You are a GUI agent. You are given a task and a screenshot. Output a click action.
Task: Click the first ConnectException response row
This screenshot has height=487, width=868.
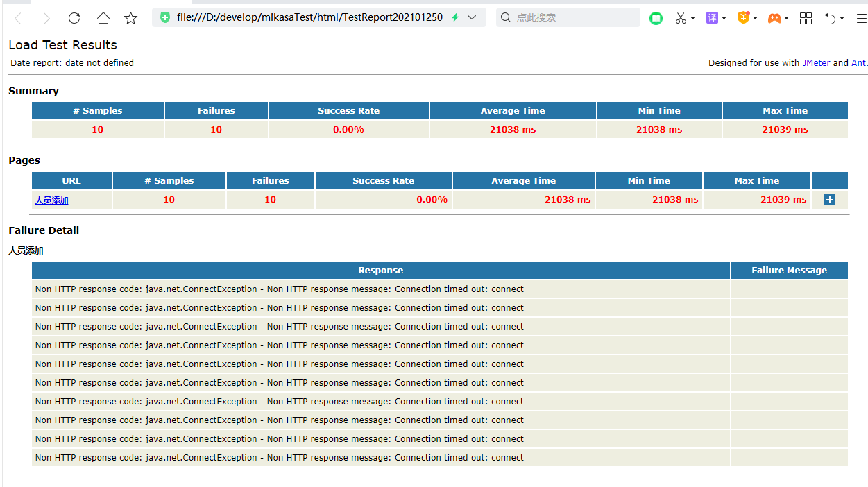[381, 289]
